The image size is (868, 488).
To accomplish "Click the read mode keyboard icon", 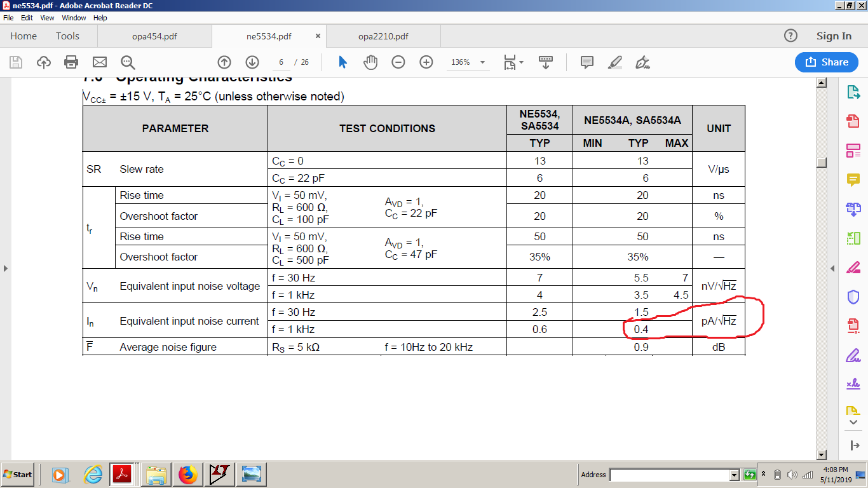I will 545,62.
